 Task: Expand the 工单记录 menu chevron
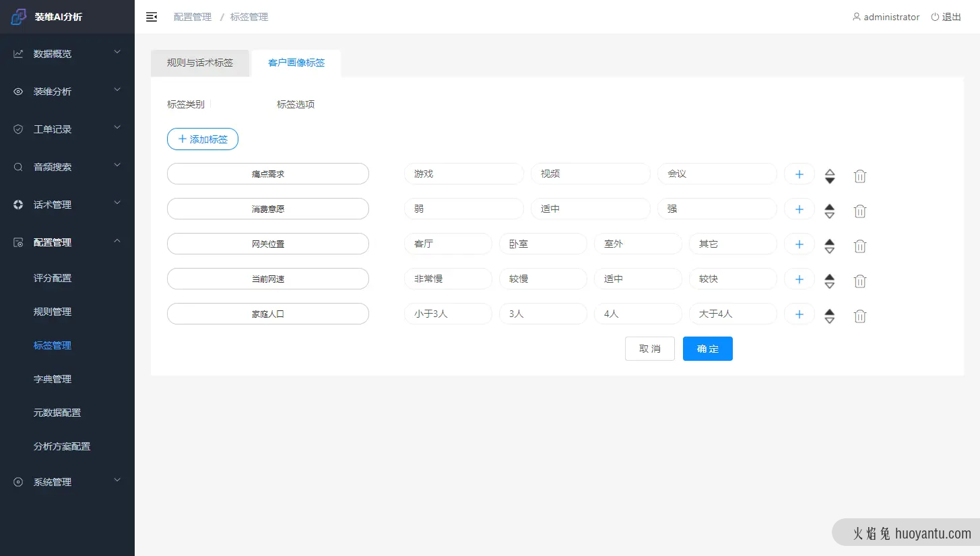click(x=117, y=127)
